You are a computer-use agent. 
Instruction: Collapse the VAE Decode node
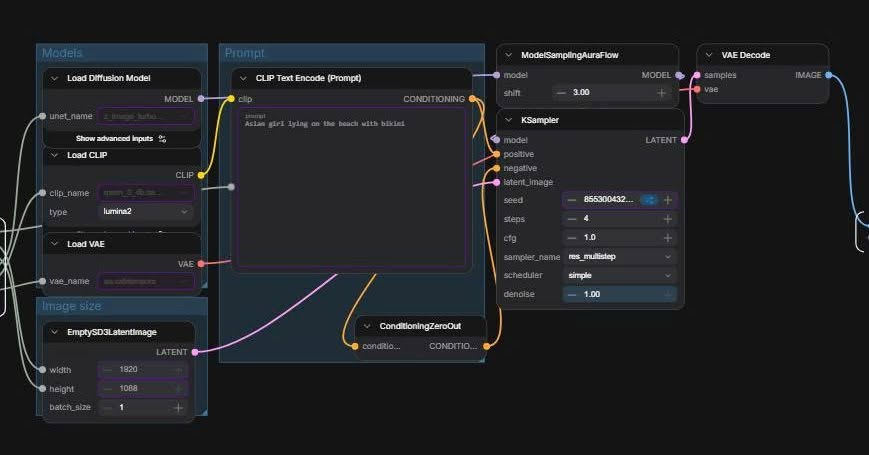[708, 55]
